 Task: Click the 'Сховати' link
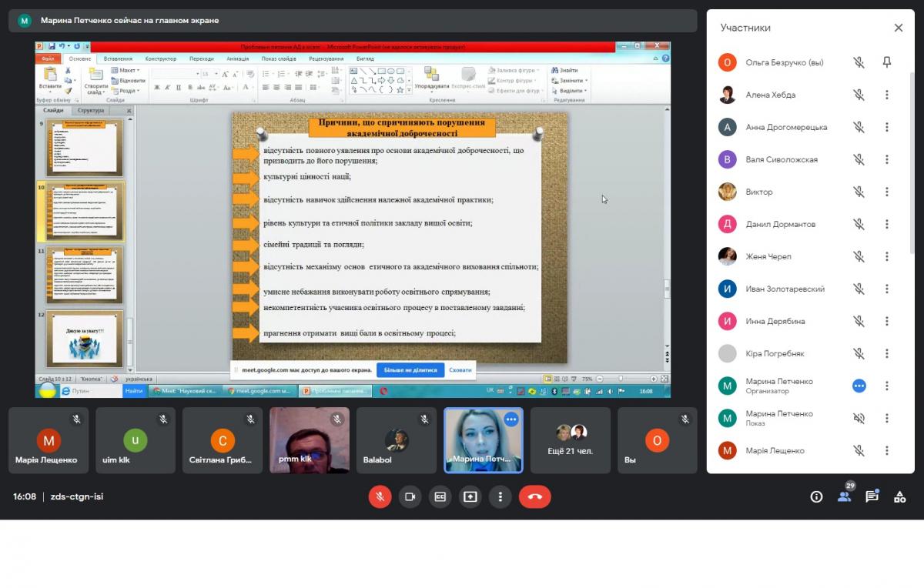[x=460, y=369]
